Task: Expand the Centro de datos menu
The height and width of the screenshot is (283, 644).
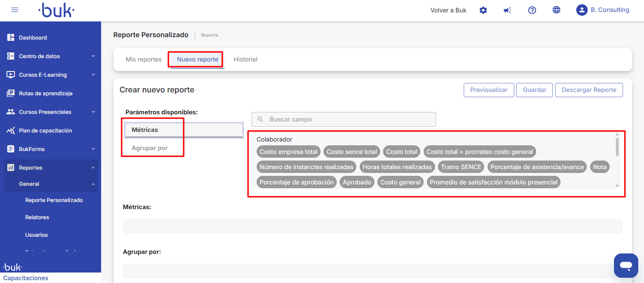Action: tap(93, 56)
